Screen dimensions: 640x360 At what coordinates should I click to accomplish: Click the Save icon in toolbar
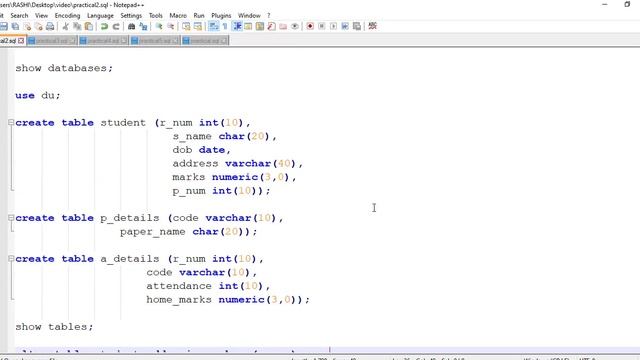click(4, 27)
